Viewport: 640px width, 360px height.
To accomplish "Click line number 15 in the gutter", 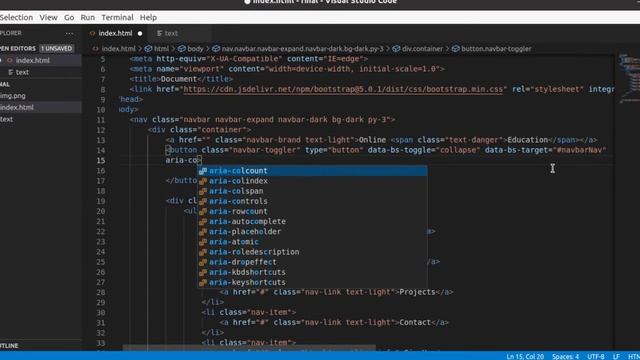I will click(x=101, y=160).
